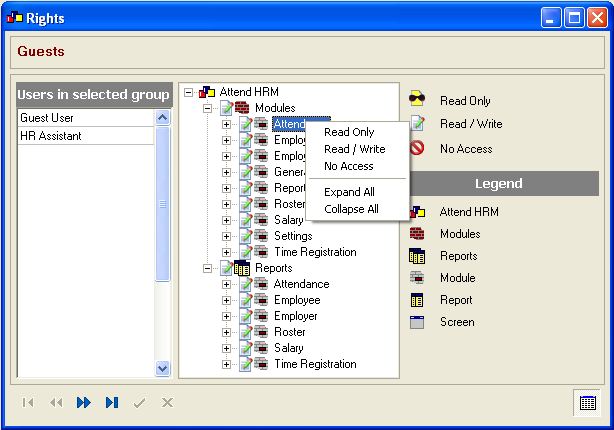Viewport: 614px width, 430px height.
Task: Click the users list scrollbar thumb
Action: (163, 204)
